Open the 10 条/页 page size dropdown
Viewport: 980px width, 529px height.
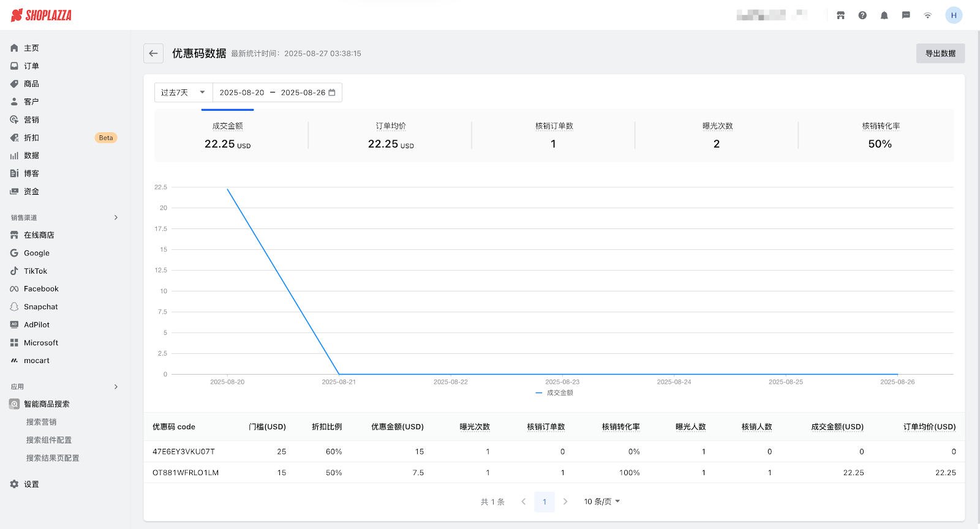pos(602,501)
